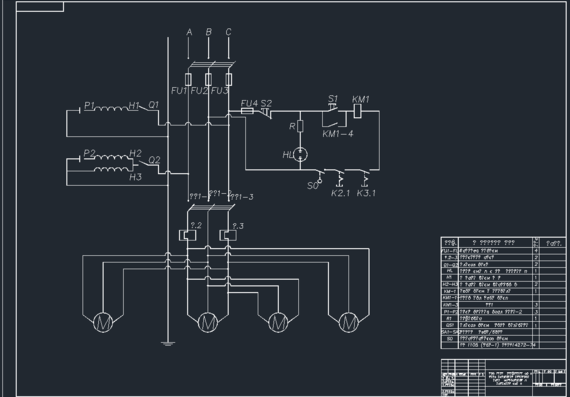The width and height of the screenshot is (570, 397).
Task: Select the leftmost motor M symbol
Action: [x=103, y=322]
